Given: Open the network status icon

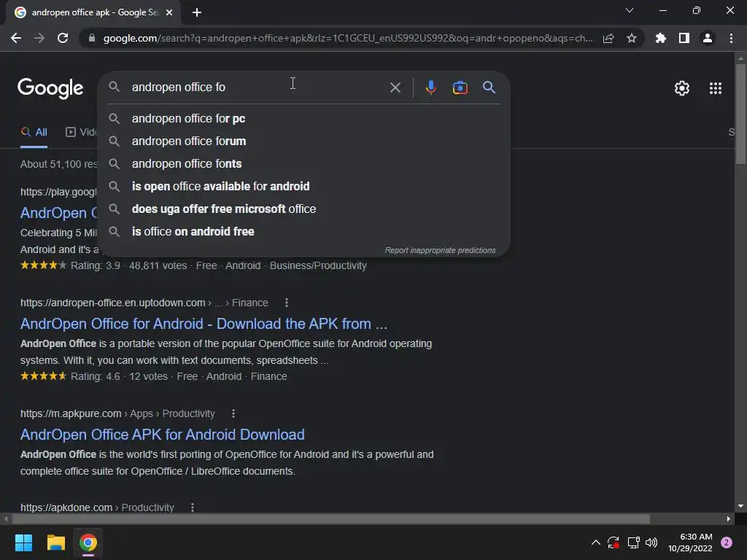Looking at the screenshot, I should click(x=633, y=542).
